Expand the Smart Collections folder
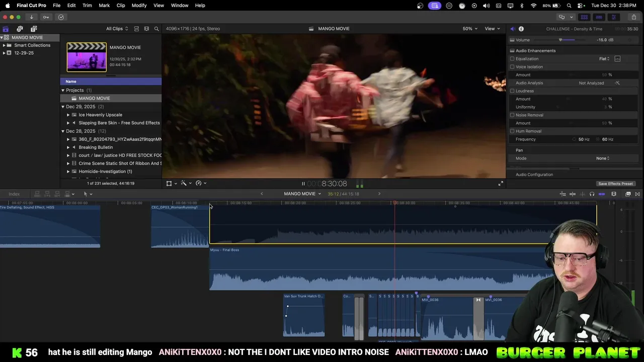 4,45
